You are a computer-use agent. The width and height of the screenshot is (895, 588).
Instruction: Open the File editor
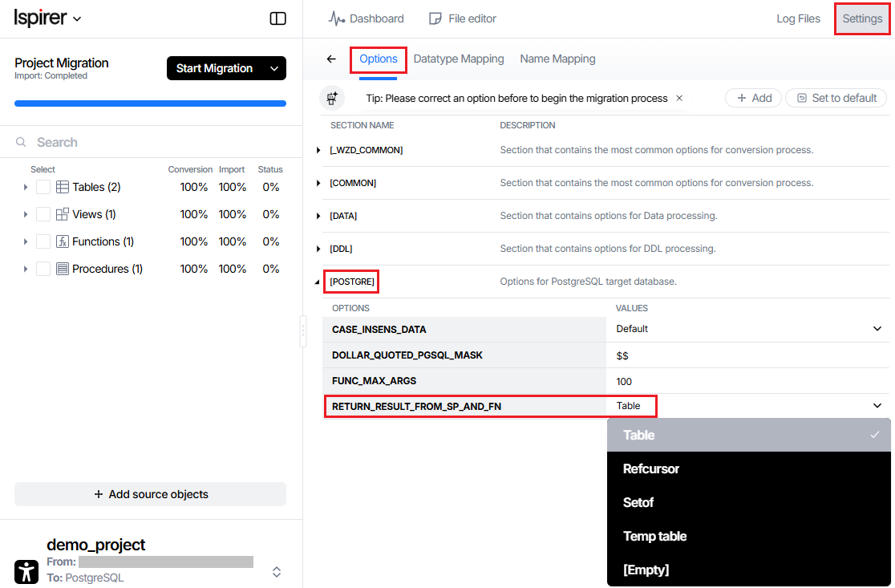(x=463, y=18)
